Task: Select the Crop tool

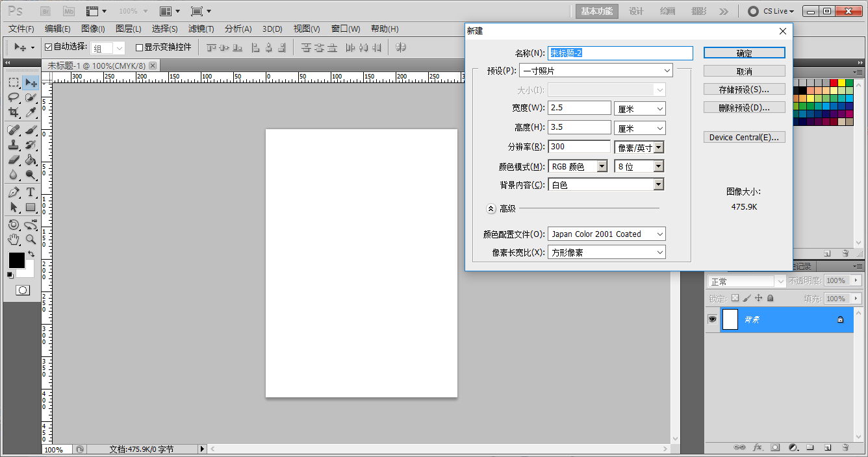Action: coord(14,112)
